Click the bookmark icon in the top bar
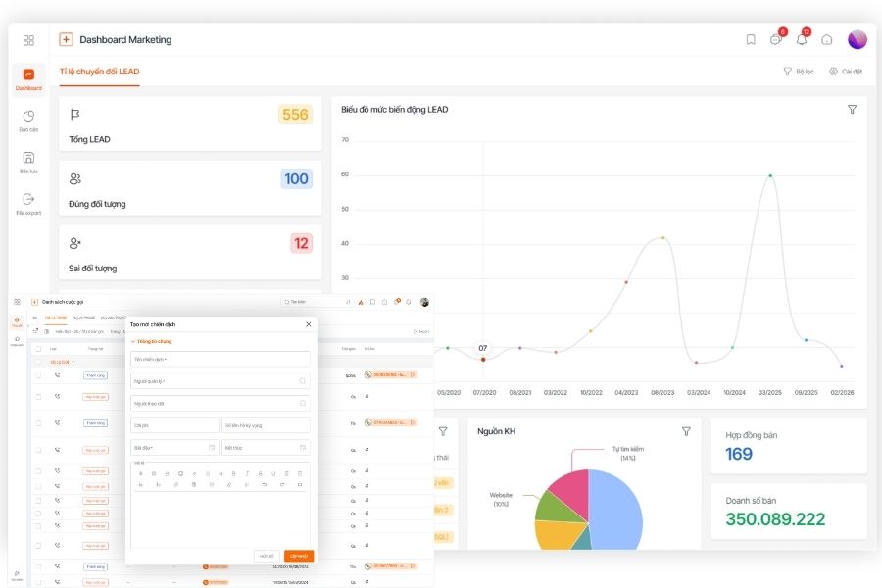 click(x=751, y=39)
